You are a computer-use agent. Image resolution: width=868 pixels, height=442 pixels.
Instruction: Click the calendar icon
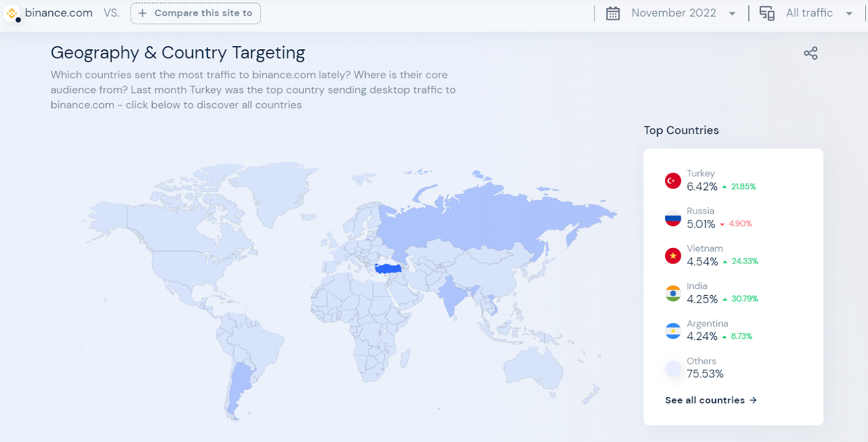tap(613, 14)
